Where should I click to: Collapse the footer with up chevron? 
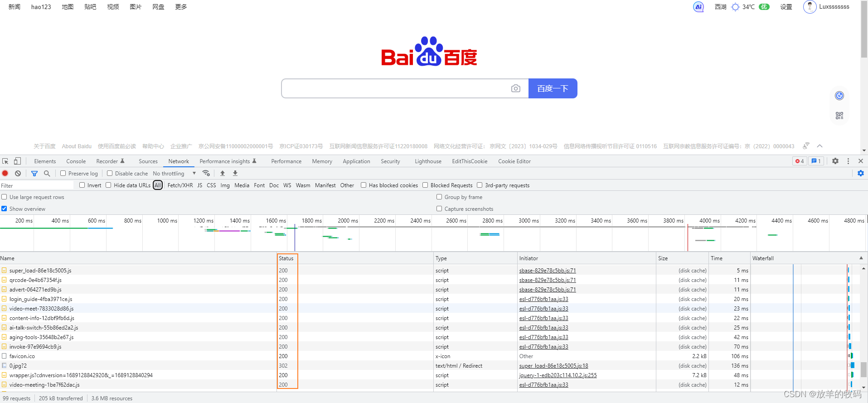pyautogui.click(x=820, y=146)
